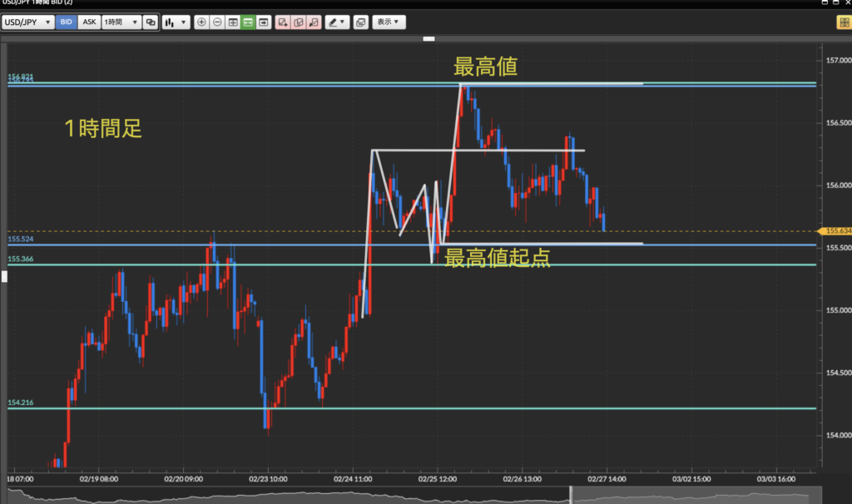This screenshot has height=504, width=852.
Task: Open the 1時間 timeframe dropdown
Action: (121, 22)
